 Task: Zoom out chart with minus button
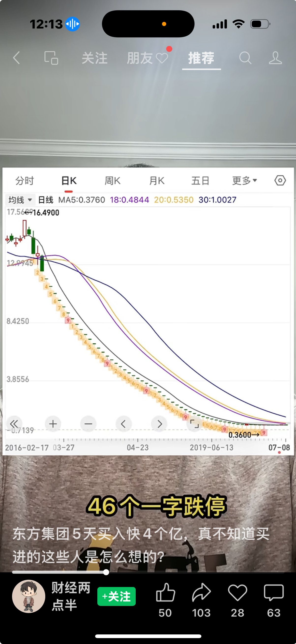pos(88,424)
